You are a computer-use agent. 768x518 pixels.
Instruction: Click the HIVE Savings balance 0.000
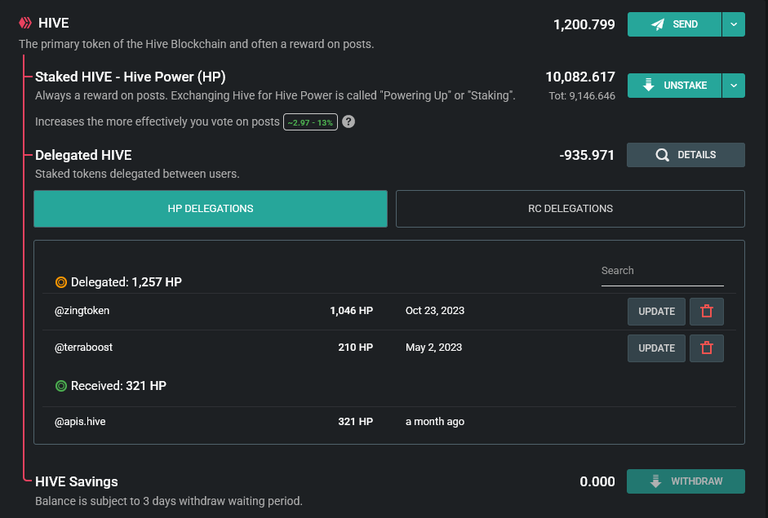(597, 482)
